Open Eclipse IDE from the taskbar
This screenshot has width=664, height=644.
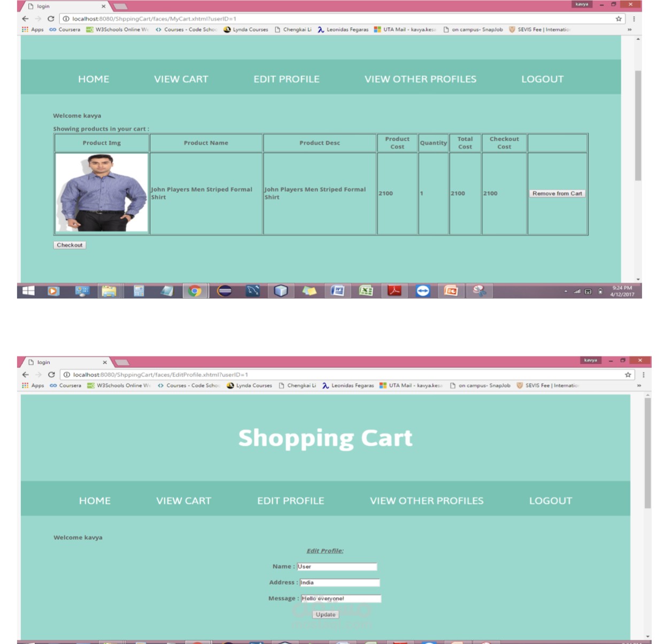pyautogui.click(x=225, y=291)
